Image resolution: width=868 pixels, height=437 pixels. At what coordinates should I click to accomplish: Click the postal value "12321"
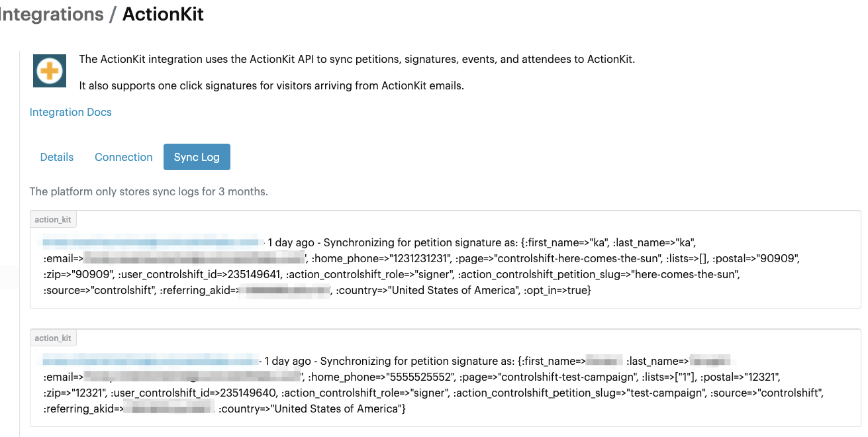pyautogui.click(x=761, y=377)
